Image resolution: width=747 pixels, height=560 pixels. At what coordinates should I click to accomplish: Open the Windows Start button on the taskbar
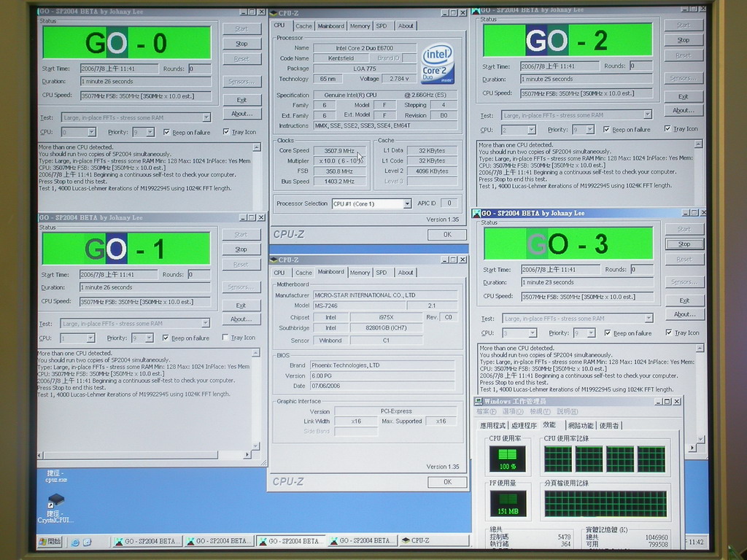[50, 542]
